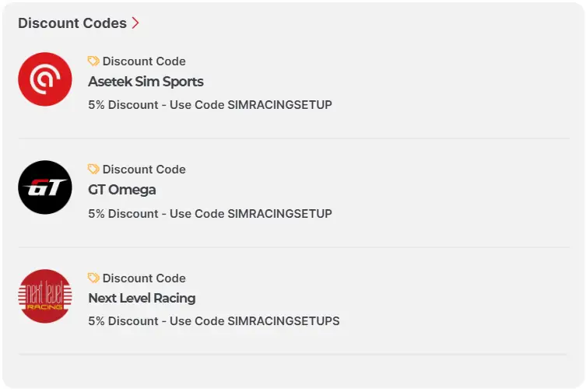Click the GT Omega logo icon

click(x=45, y=187)
